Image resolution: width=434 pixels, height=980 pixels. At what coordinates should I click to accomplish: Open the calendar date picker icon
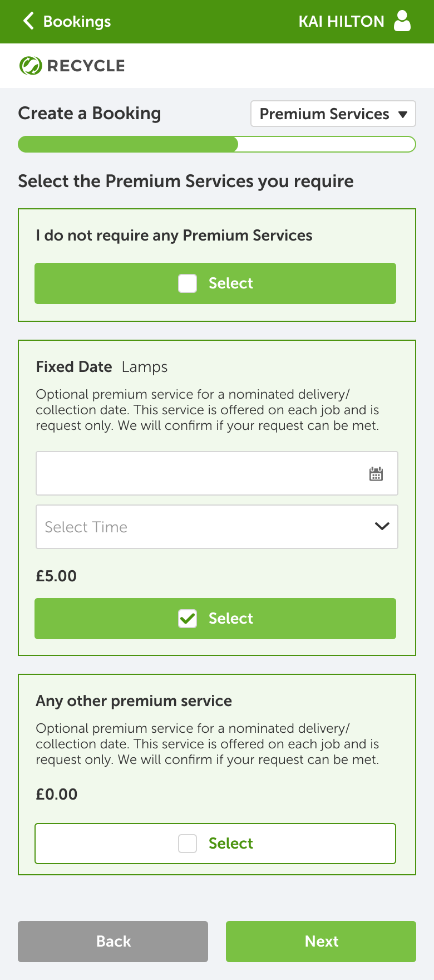(376, 474)
